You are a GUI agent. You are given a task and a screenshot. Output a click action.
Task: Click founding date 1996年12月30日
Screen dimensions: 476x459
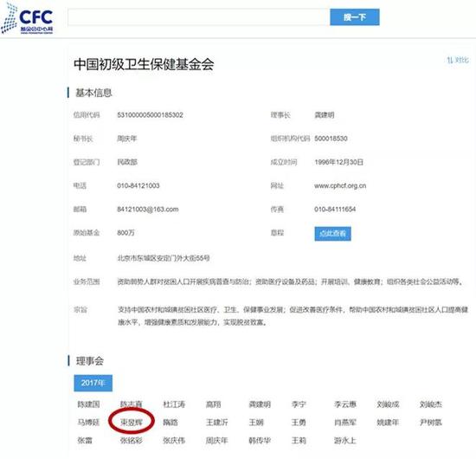click(x=338, y=162)
